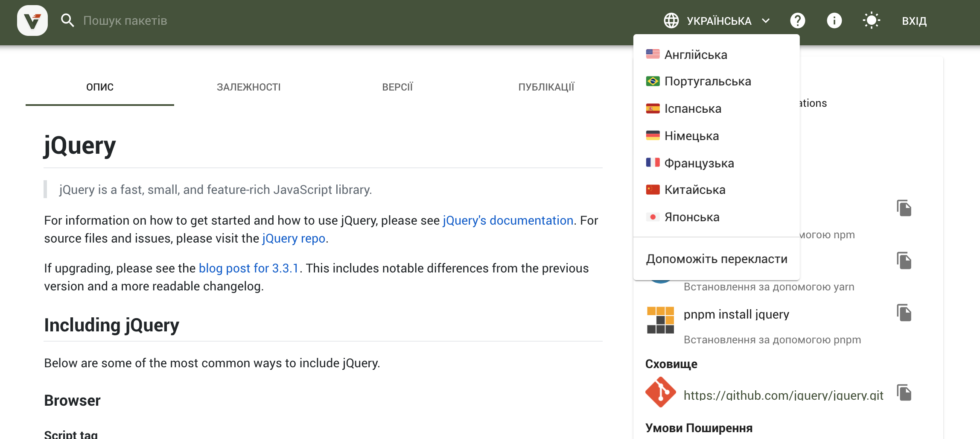Image resolution: width=980 pixels, height=439 pixels.
Task: Click the globe language icon
Action: [x=671, y=20]
